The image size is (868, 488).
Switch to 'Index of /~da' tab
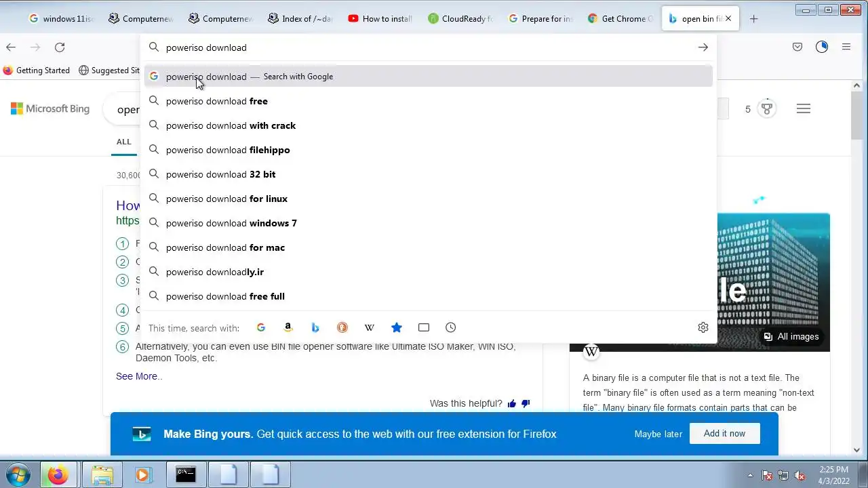tap(301, 19)
